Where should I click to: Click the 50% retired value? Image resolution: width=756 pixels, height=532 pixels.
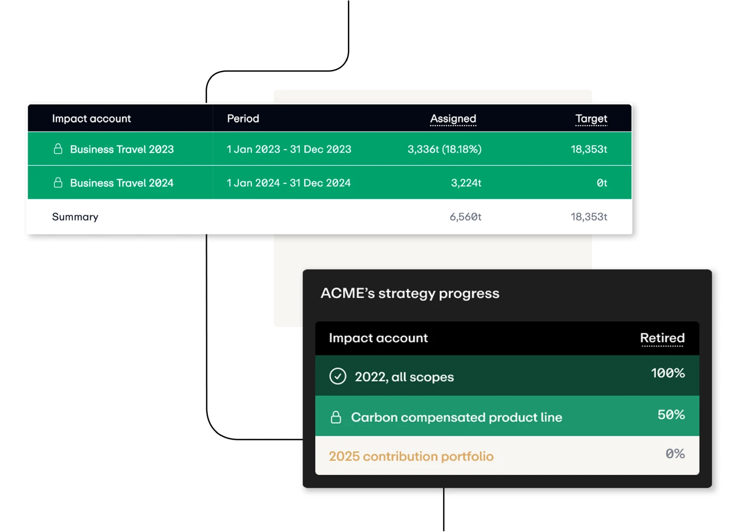pyautogui.click(x=671, y=415)
